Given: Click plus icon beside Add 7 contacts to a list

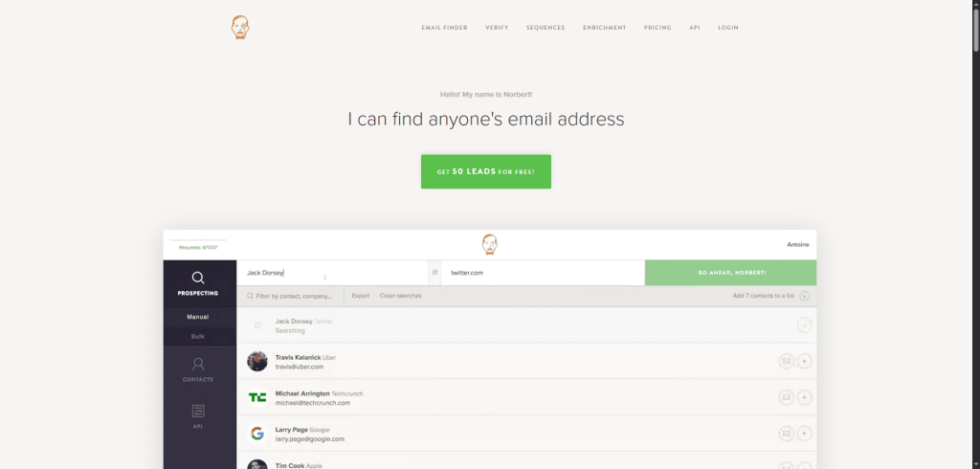Looking at the screenshot, I should 804,297.
